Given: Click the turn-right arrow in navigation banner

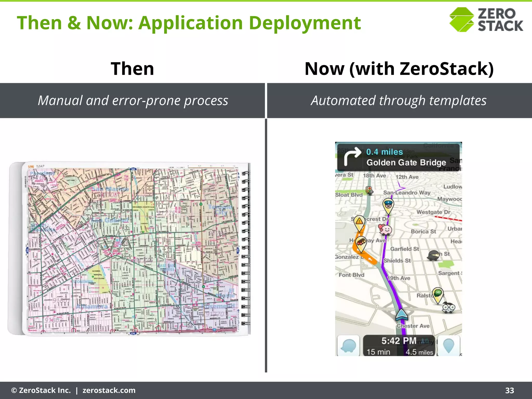Looking at the screenshot, I should tap(352, 156).
